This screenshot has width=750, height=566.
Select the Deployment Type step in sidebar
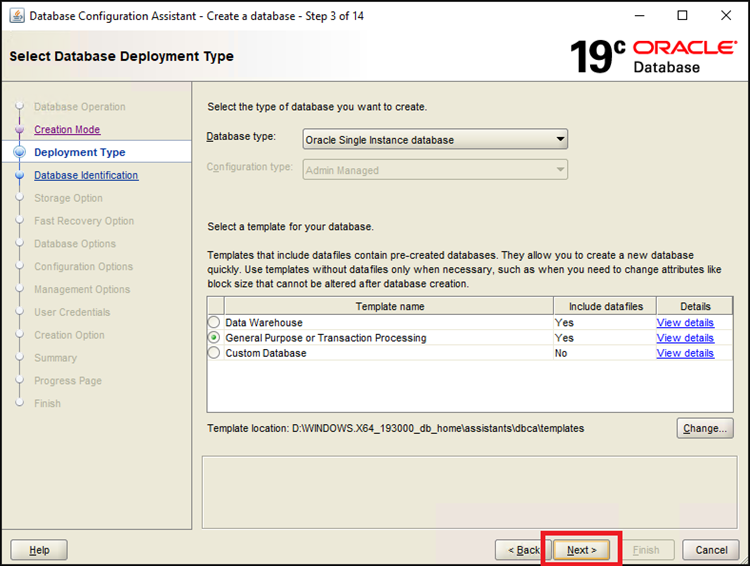pyautogui.click(x=80, y=152)
